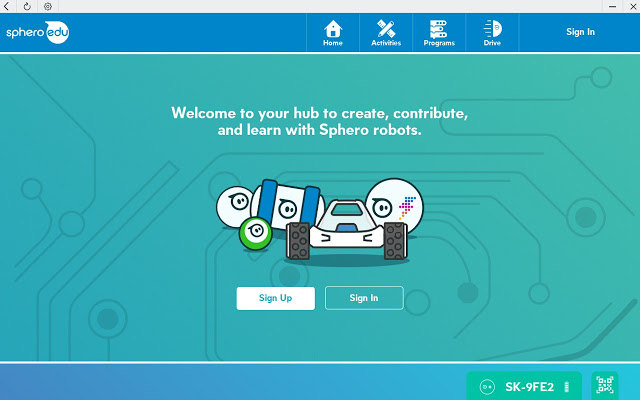Open the Activities tab
This screenshot has width=640, height=400.
click(x=386, y=33)
